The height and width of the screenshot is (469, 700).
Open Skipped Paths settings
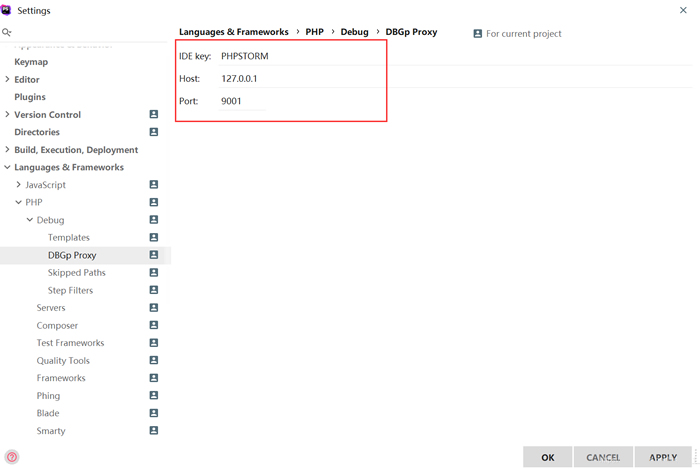click(x=77, y=273)
